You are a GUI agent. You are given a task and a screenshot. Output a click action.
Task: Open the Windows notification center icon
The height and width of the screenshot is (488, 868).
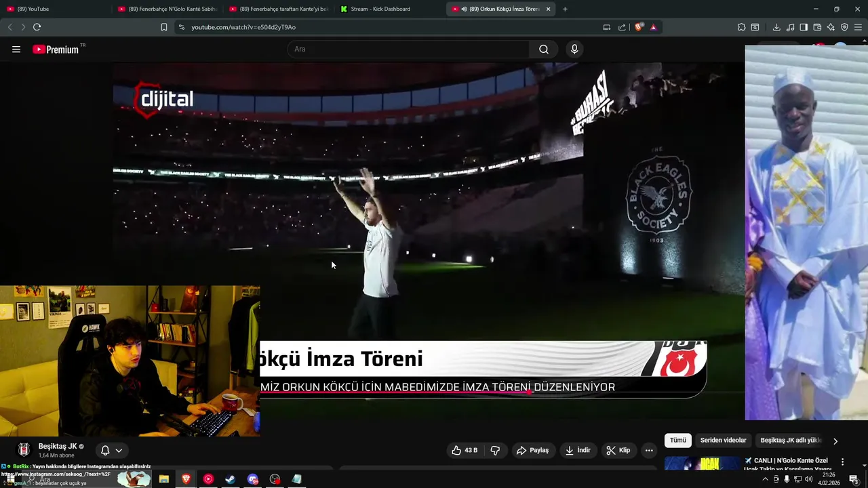854,479
